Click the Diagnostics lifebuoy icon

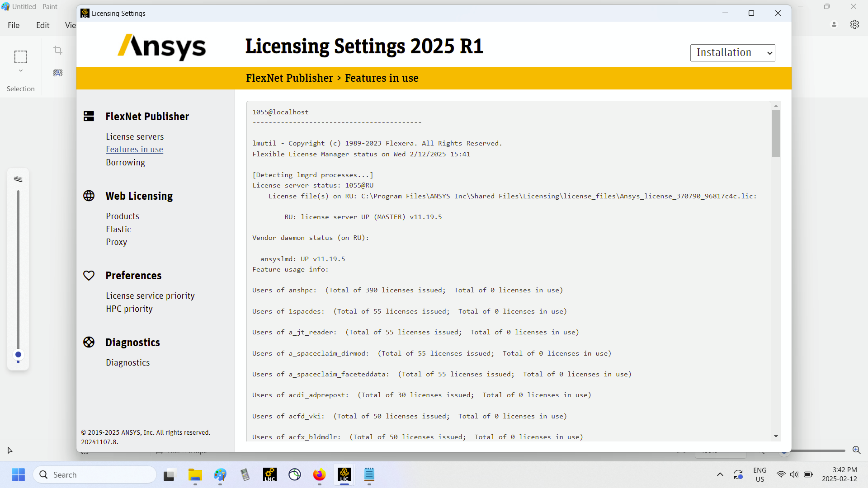(x=89, y=343)
